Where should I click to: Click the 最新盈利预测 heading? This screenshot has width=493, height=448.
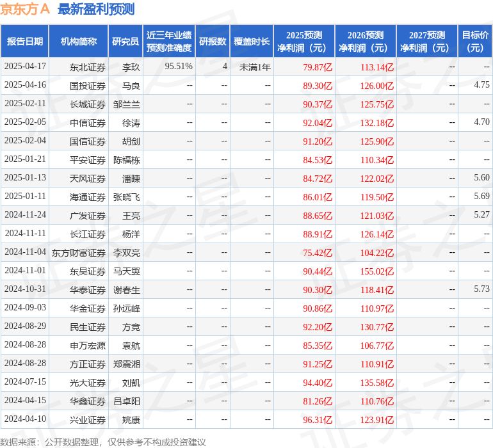[x=96, y=9]
